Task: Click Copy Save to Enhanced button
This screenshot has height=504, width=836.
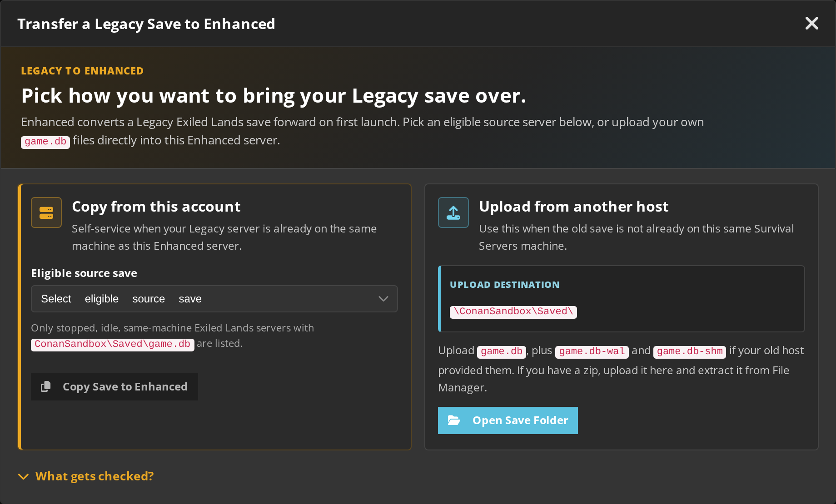Action: coord(114,387)
